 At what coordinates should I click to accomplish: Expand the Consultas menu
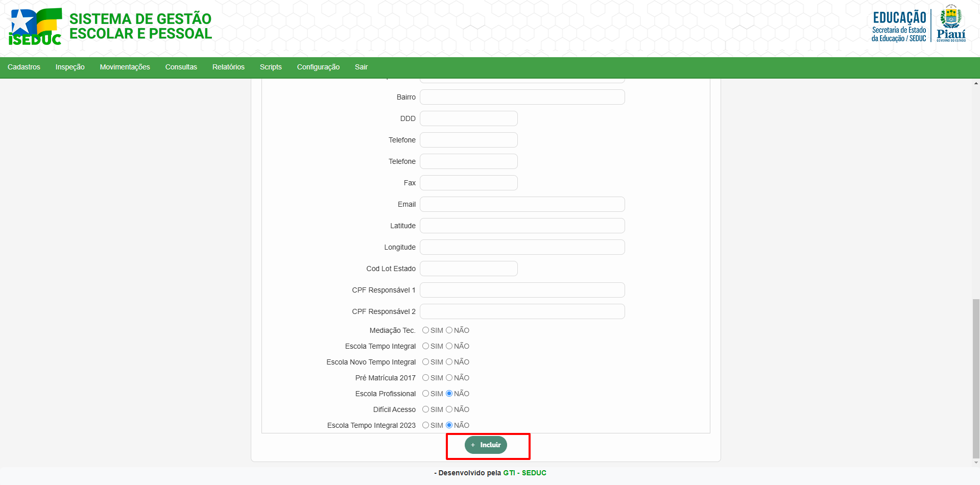181,67
